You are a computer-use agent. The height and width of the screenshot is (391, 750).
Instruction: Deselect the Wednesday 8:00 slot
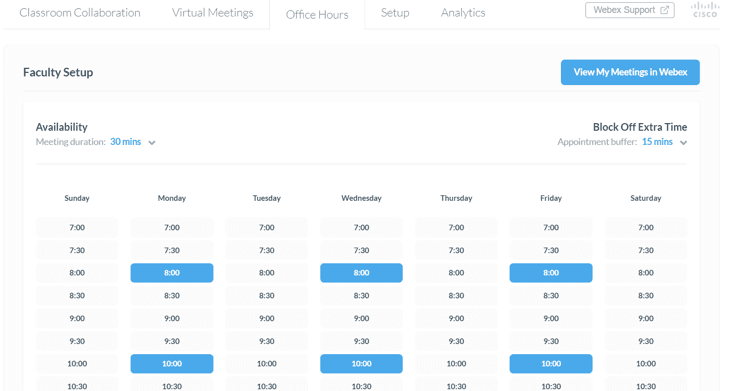(361, 273)
